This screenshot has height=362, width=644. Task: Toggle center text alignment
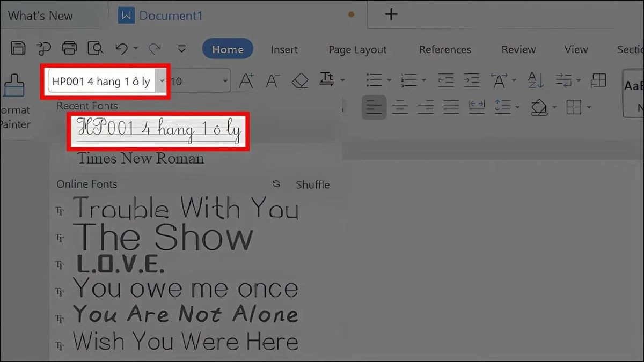pyautogui.click(x=400, y=107)
